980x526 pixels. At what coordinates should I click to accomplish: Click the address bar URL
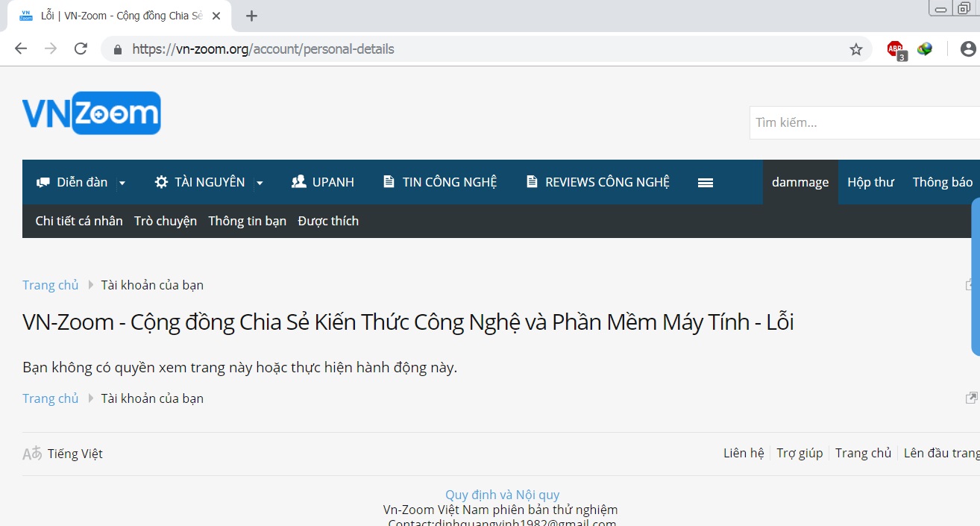pyautogui.click(x=263, y=49)
